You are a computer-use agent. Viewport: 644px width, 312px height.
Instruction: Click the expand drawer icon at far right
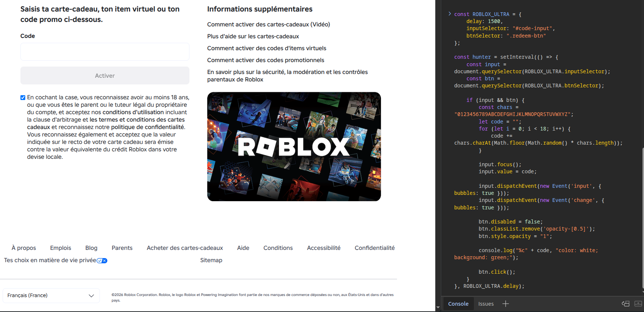(638, 304)
